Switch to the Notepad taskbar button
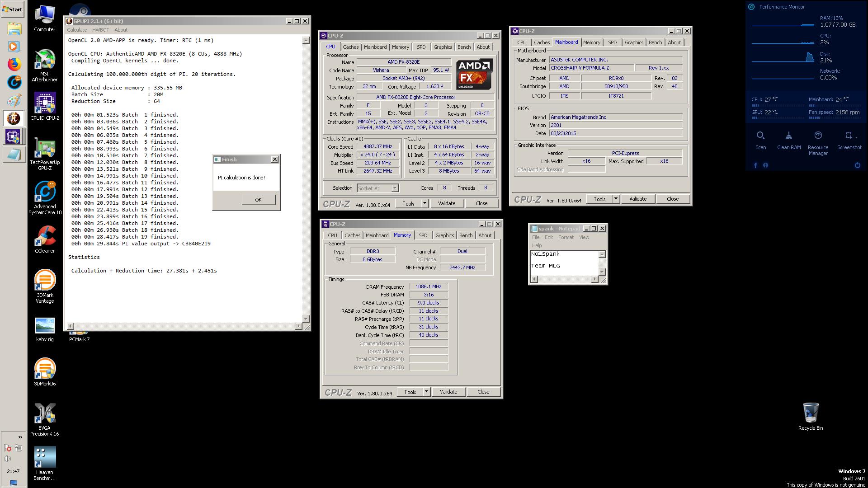Image resolution: width=868 pixels, height=488 pixels. 14,155
